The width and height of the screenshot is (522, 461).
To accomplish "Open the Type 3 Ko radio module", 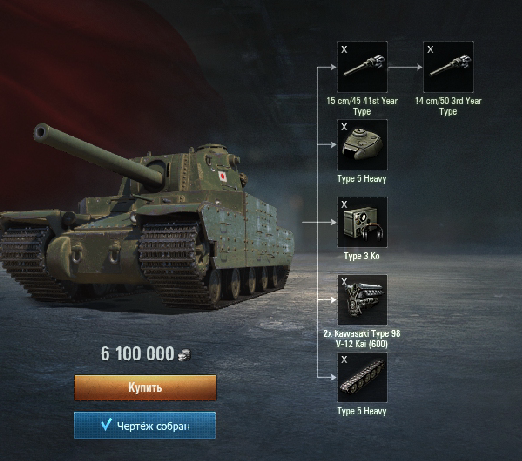I will (362, 222).
